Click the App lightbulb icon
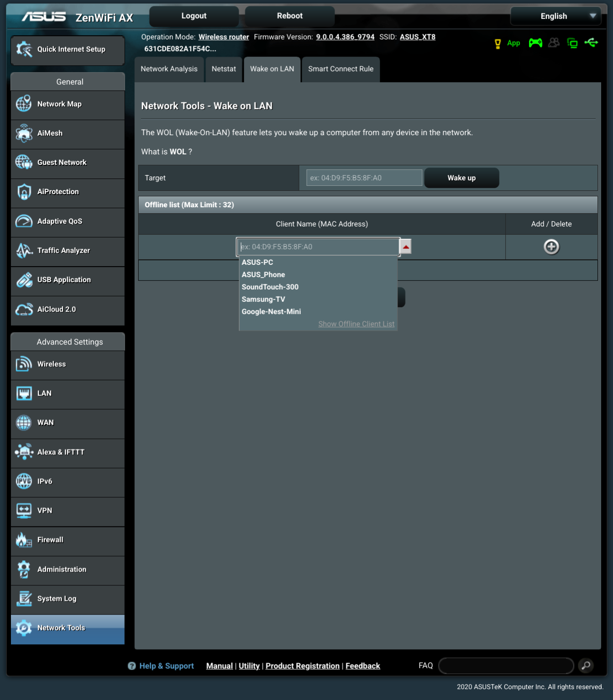Viewport: 613px width, 700px height. [x=498, y=43]
